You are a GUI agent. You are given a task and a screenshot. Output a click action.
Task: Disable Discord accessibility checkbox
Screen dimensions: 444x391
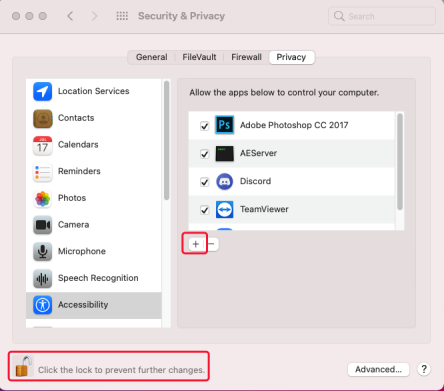coord(204,182)
